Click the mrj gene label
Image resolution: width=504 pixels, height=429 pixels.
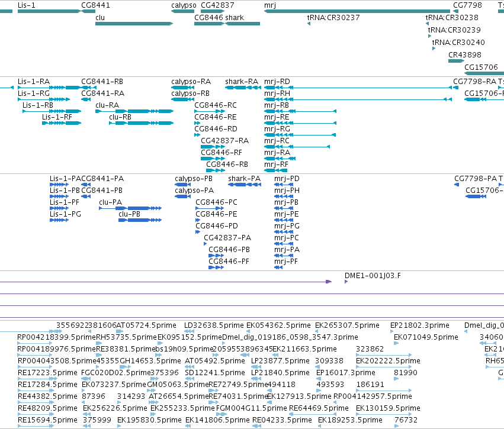(x=270, y=5)
